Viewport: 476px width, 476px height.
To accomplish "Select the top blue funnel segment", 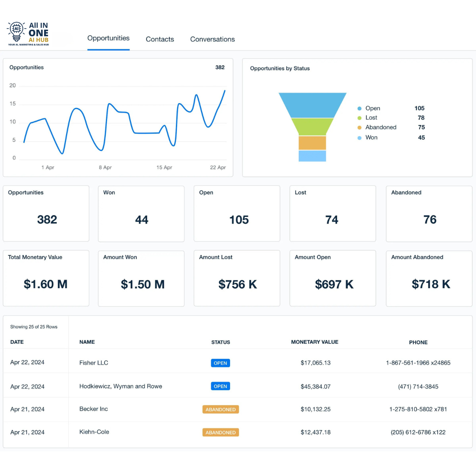I will pyautogui.click(x=312, y=105).
